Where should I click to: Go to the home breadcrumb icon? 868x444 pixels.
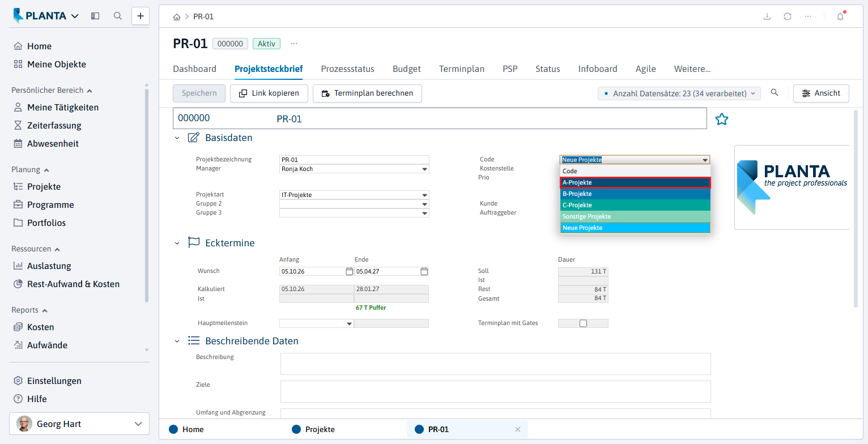pos(177,16)
